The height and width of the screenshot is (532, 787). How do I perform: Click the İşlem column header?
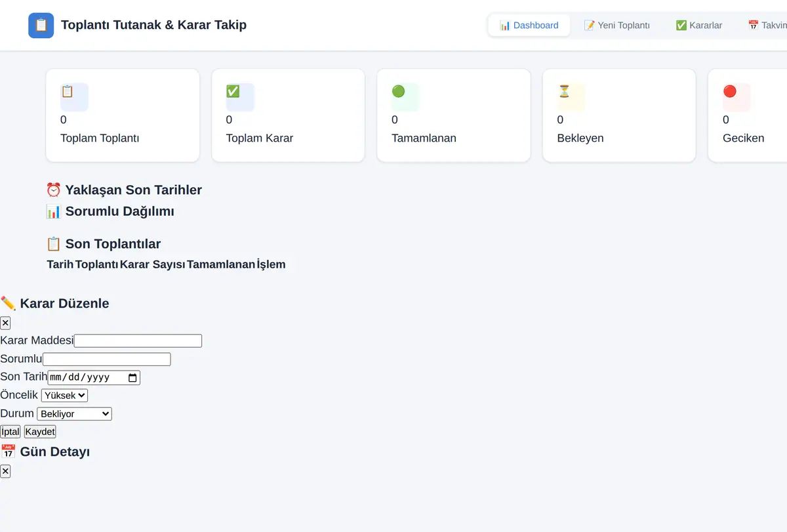point(271,265)
